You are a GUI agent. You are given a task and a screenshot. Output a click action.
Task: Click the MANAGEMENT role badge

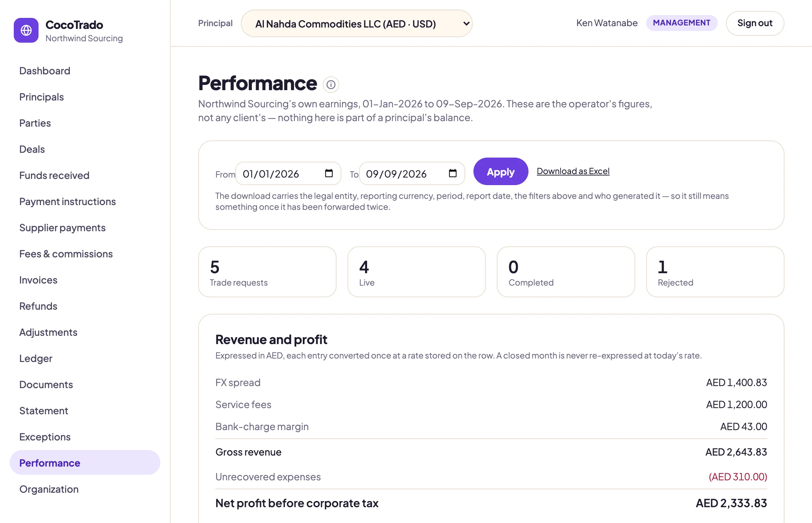coord(682,23)
